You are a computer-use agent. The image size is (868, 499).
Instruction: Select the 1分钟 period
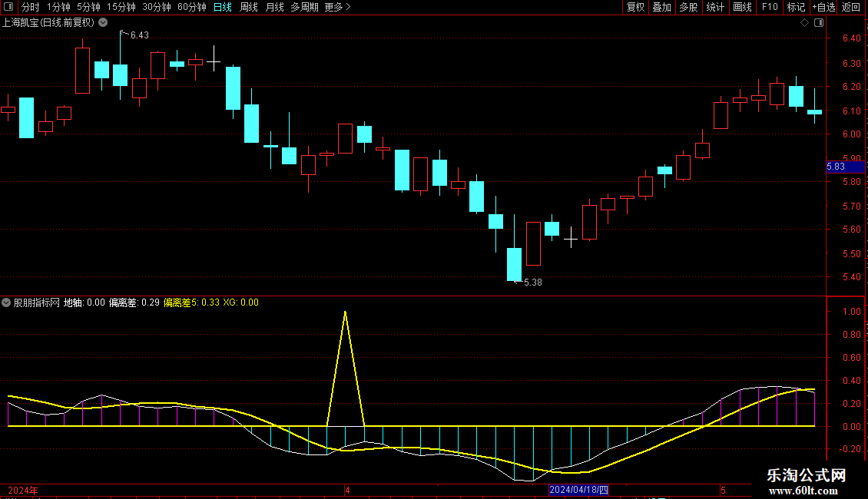58,7
